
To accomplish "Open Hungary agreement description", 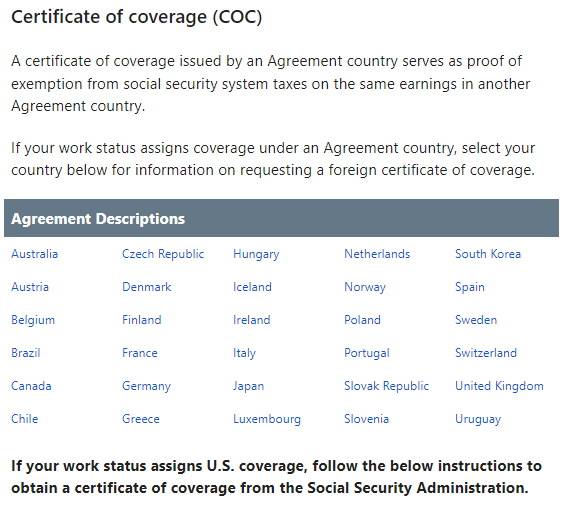I will tap(256, 254).
